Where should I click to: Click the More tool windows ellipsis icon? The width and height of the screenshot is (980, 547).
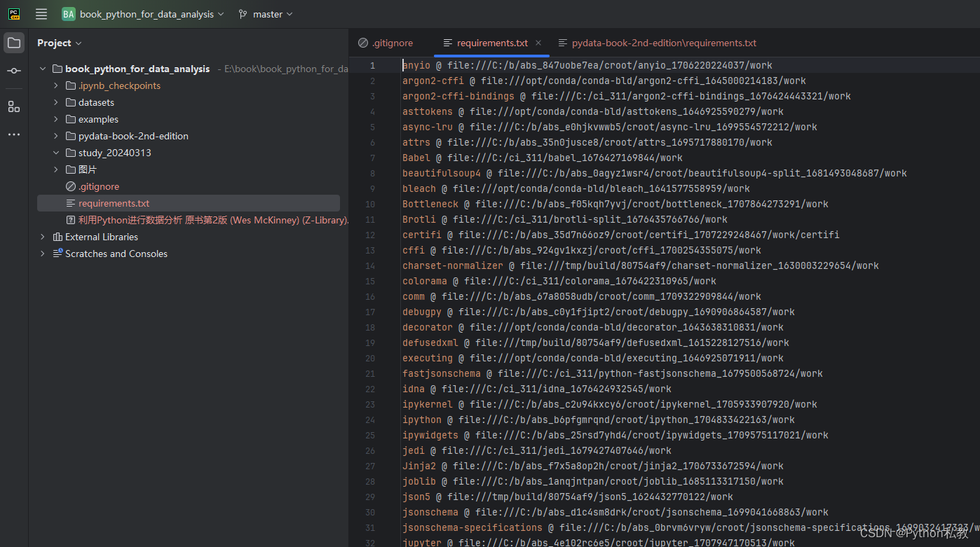click(13, 134)
